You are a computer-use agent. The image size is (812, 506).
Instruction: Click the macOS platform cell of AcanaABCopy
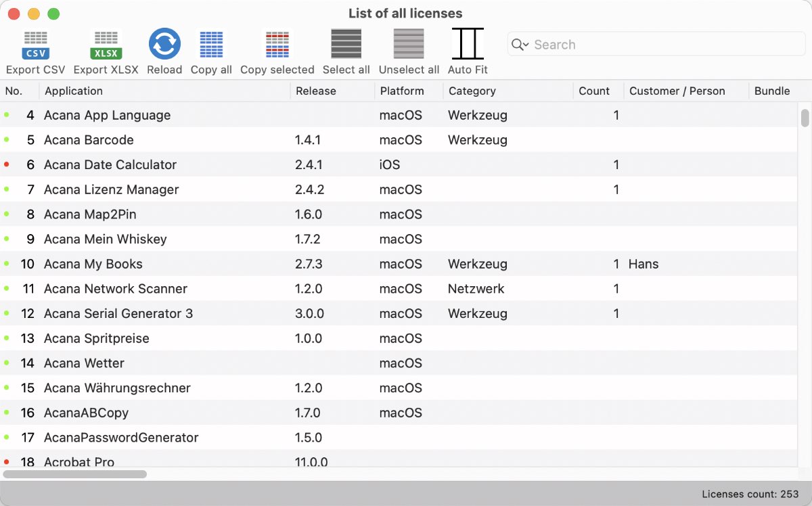[x=401, y=413]
